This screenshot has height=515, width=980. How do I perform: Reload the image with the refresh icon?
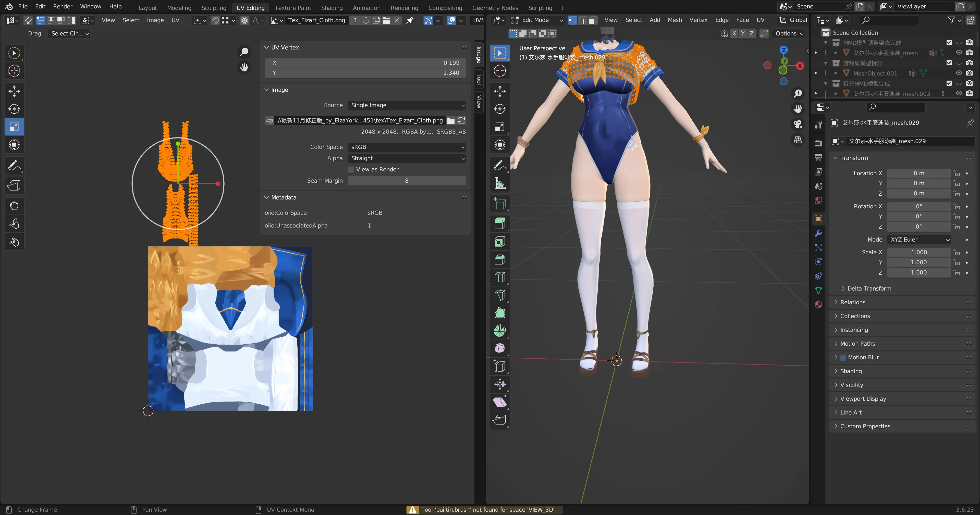[461, 121]
